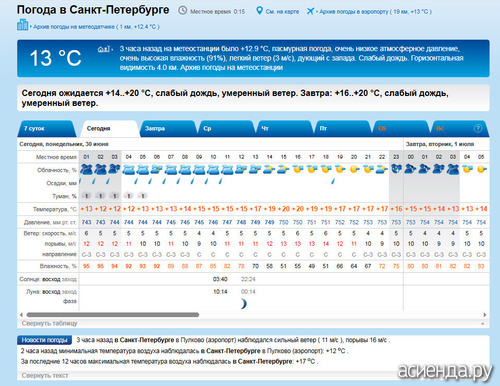Click the weather station icon in banner
Screen dimensions: 500x386
tap(104, 49)
